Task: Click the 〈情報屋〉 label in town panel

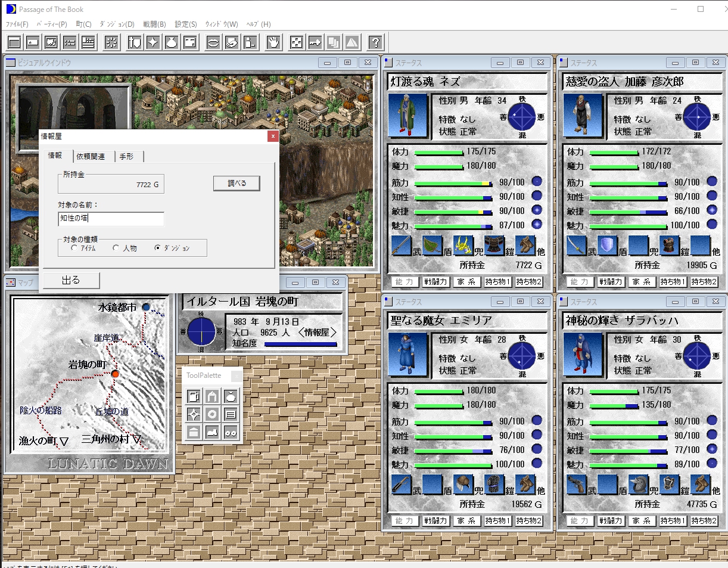Action: click(317, 332)
